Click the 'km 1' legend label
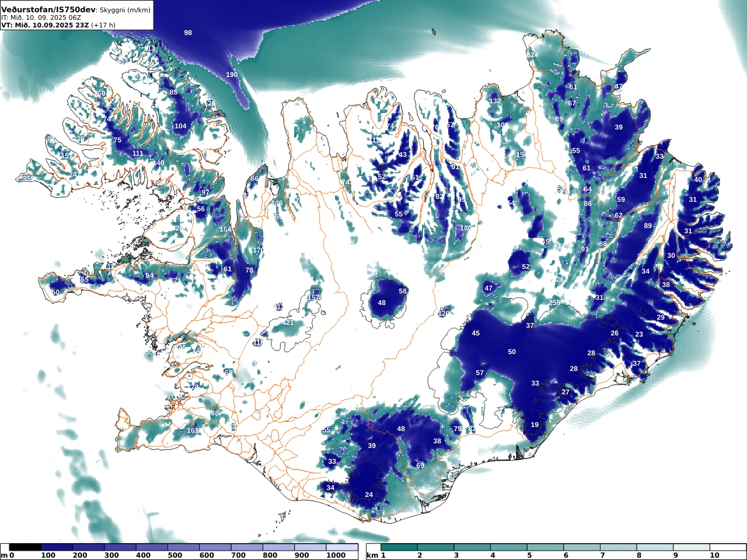The image size is (747, 560). coord(376,555)
